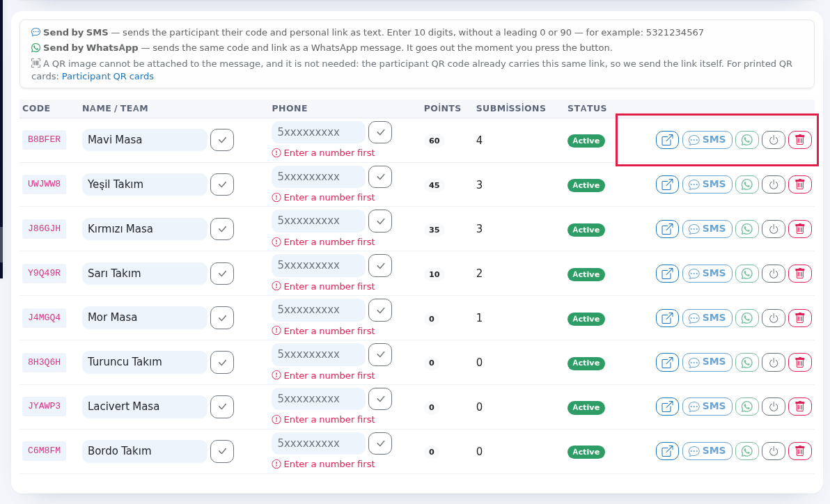
Task: Open Mavi Masa participant link icon
Action: 667,140
